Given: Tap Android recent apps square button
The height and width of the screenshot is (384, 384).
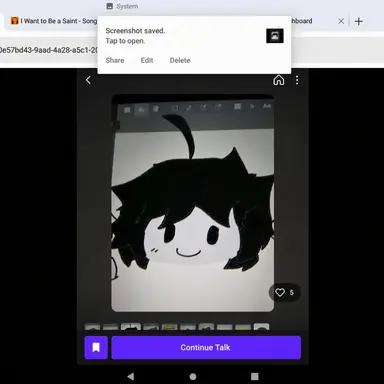Looking at the screenshot, I should point(255,376).
